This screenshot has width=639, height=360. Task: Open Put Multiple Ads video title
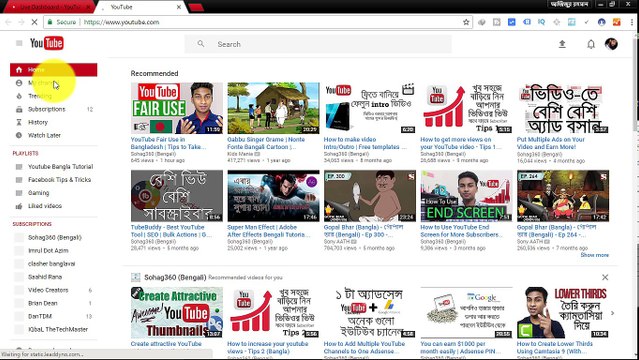click(551, 143)
